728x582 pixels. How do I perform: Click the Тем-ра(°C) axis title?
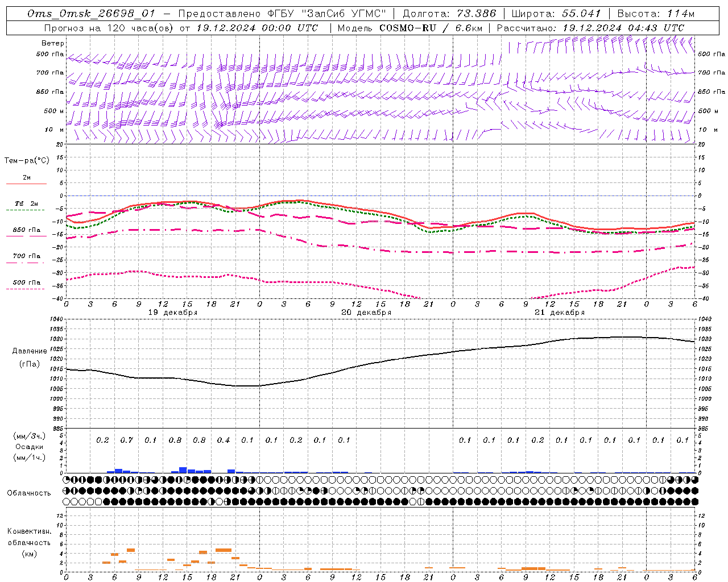[27, 161]
